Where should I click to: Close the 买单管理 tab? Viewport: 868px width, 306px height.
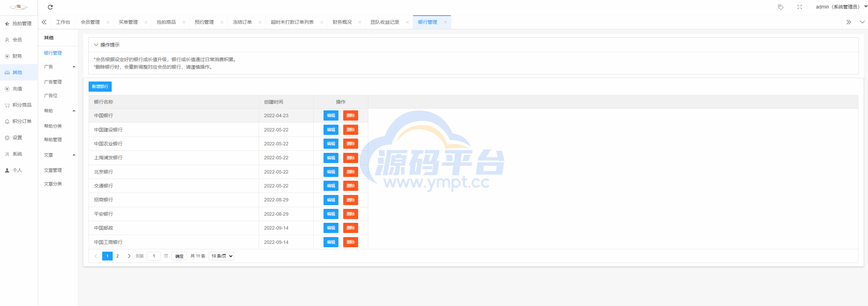[146, 22]
